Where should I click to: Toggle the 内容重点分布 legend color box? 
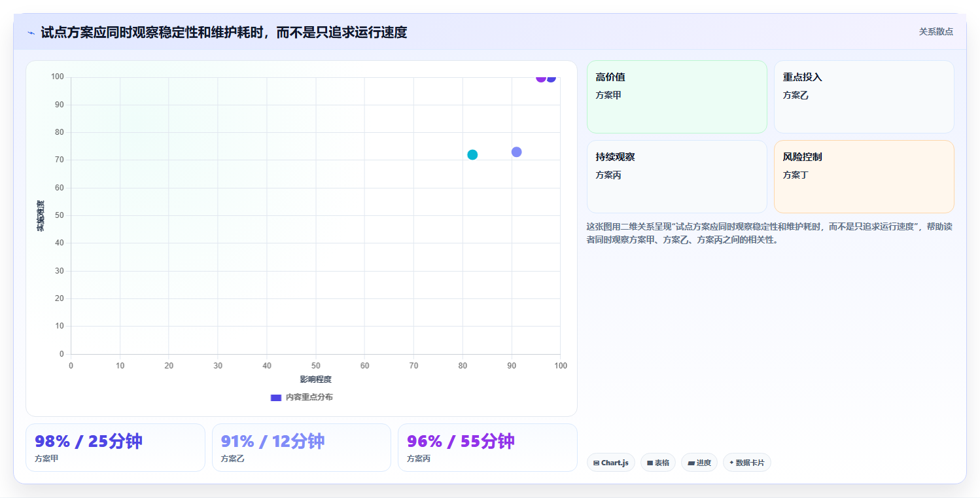[x=276, y=397]
